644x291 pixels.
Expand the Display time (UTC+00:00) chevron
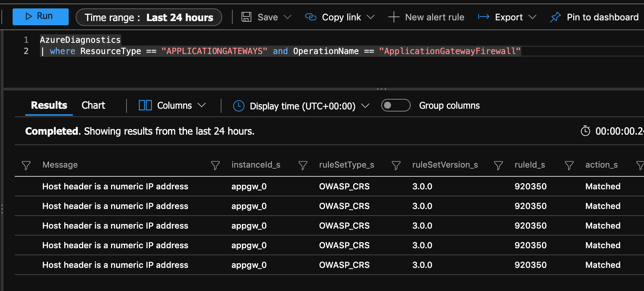point(365,106)
